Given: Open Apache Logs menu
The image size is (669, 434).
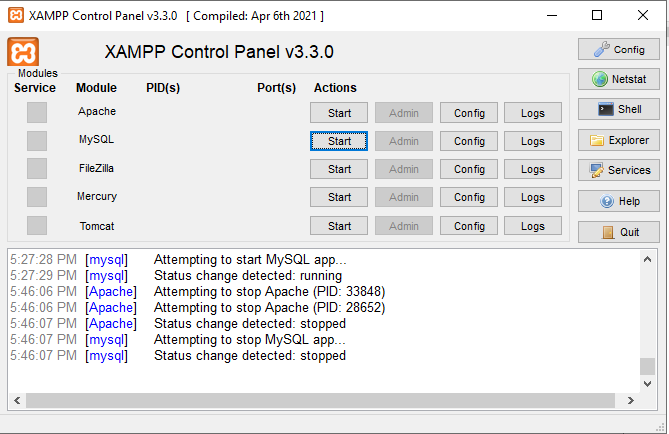Looking at the screenshot, I should (x=532, y=113).
